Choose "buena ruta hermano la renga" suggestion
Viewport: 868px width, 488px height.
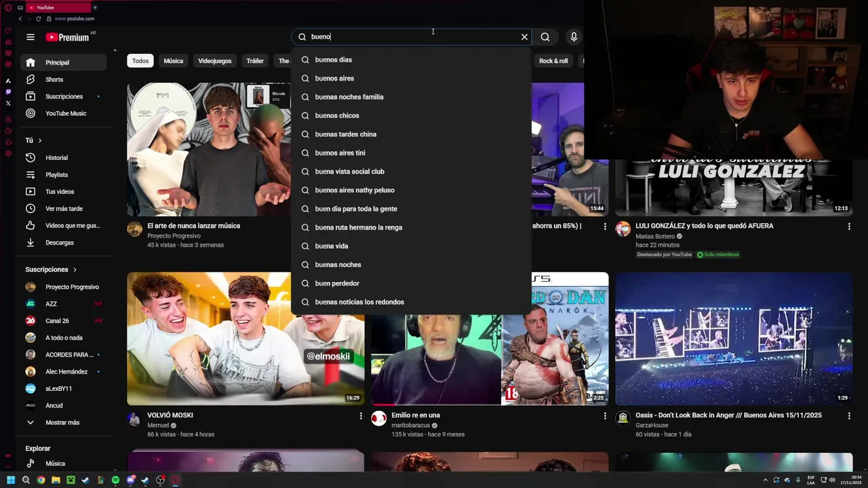pyautogui.click(x=411, y=228)
